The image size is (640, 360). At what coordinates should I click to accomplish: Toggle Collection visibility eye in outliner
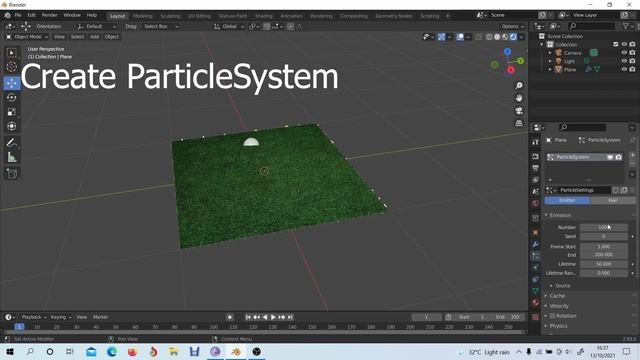point(624,44)
